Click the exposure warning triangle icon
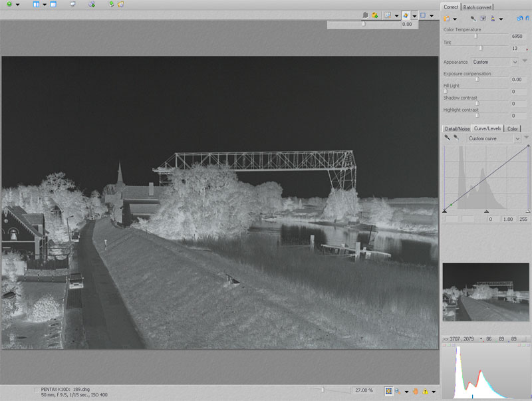This screenshot has width=532, height=401. [426, 391]
